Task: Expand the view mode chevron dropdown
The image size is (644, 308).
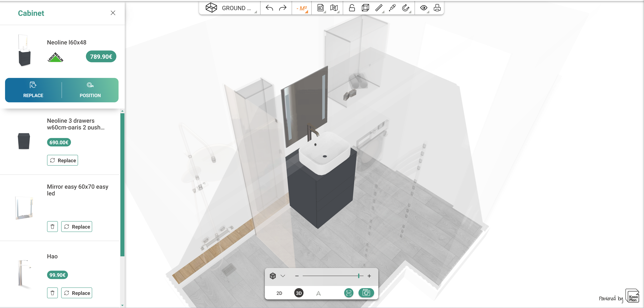Action: (283, 276)
